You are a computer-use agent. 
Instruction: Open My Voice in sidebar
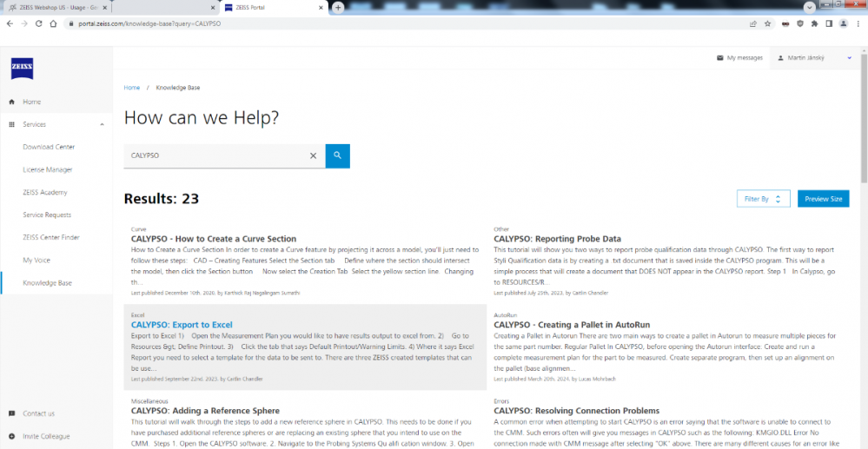pos(35,261)
